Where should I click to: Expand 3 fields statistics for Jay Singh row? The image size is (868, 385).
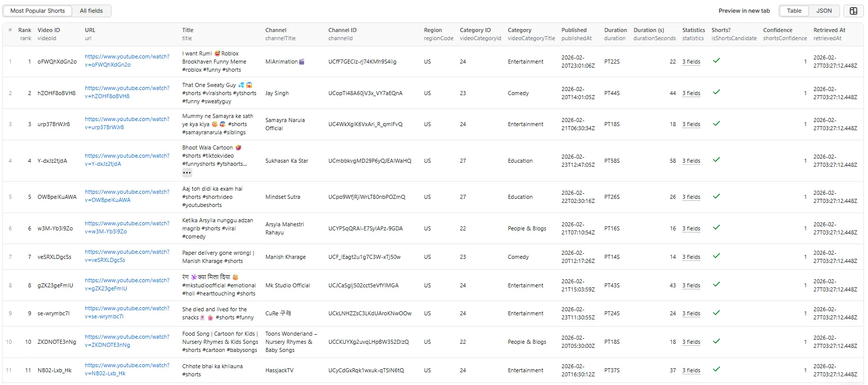[691, 93]
